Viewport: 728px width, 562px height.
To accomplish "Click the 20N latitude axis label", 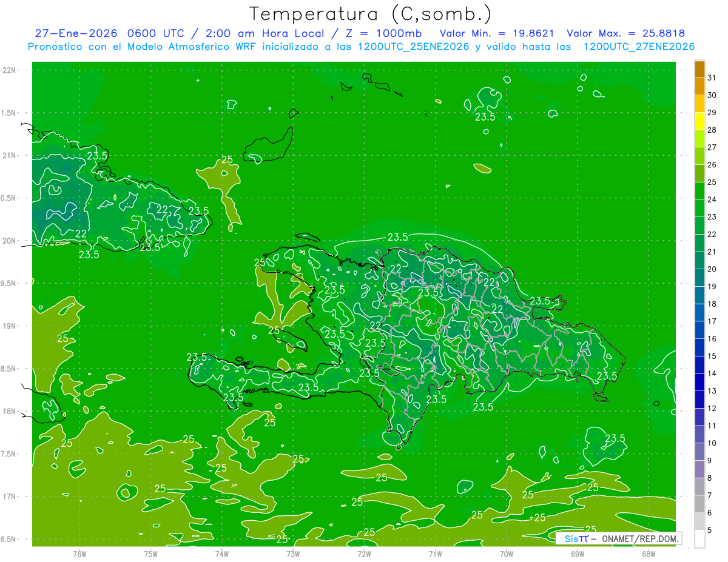I will 10,241.
